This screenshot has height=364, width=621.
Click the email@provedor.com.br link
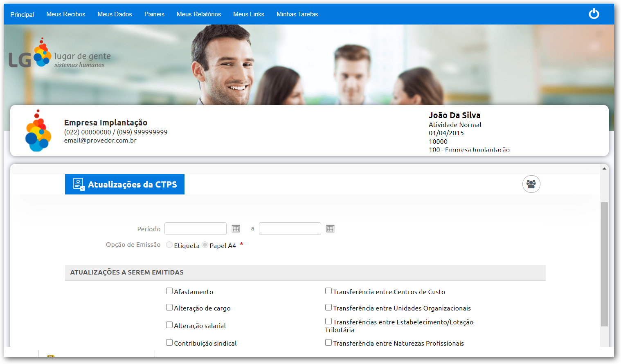(x=100, y=140)
